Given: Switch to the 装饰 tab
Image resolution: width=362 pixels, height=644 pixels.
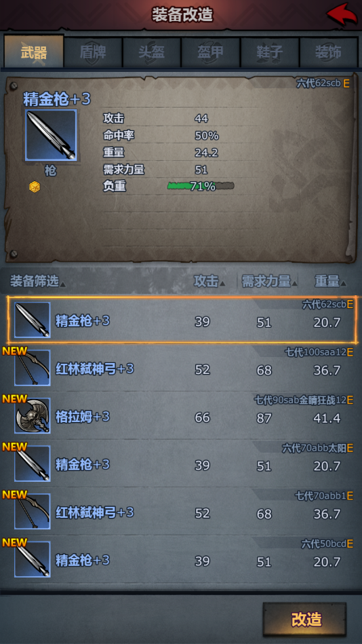Looking at the screenshot, I should click(x=329, y=52).
